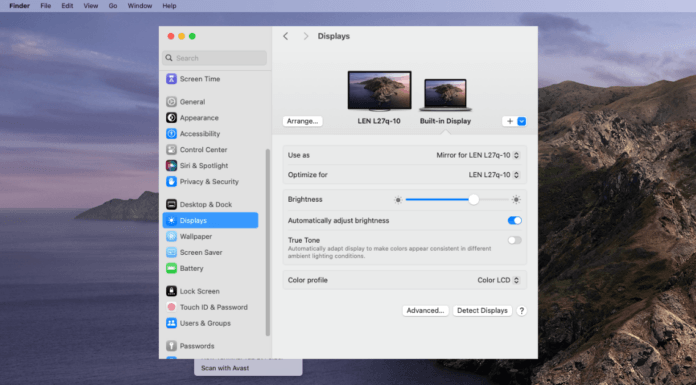The width and height of the screenshot is (696, 385).
Task: Open the Finder menu
Action: tap(20, 6)
